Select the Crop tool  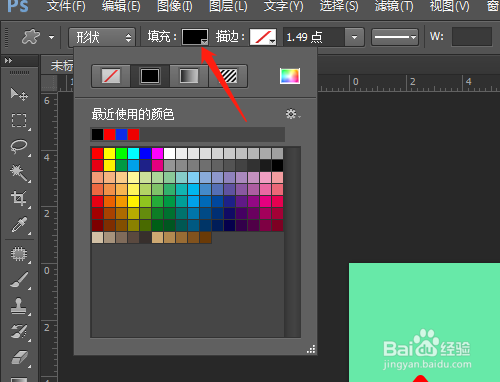tap(19, 198)
